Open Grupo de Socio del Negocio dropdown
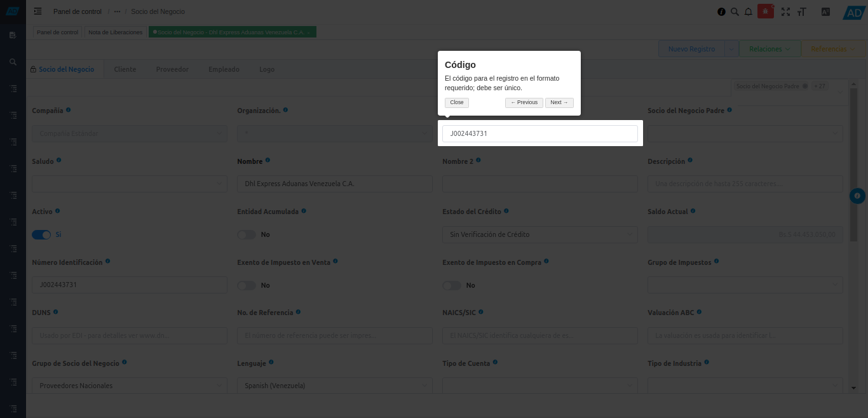 130,386
